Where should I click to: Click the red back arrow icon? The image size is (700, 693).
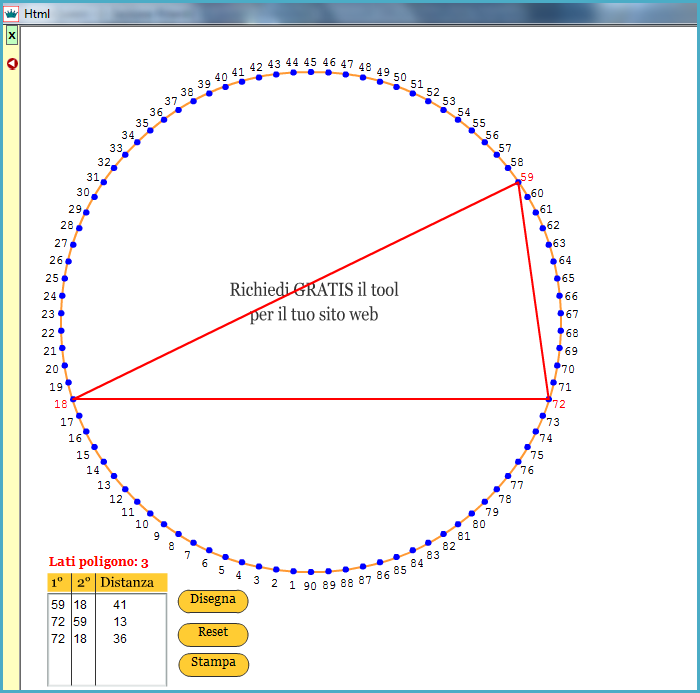pos(12,64)
